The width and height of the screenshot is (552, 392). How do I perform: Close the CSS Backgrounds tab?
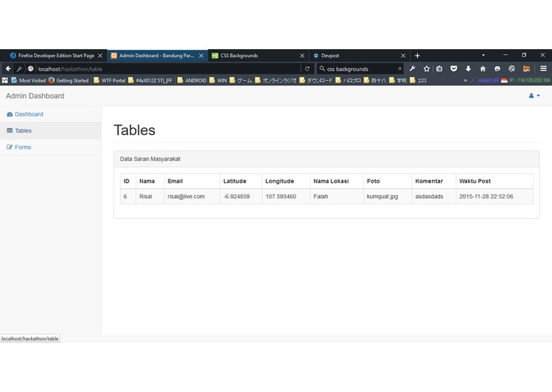pyautogui.click(x=302, y=56)
